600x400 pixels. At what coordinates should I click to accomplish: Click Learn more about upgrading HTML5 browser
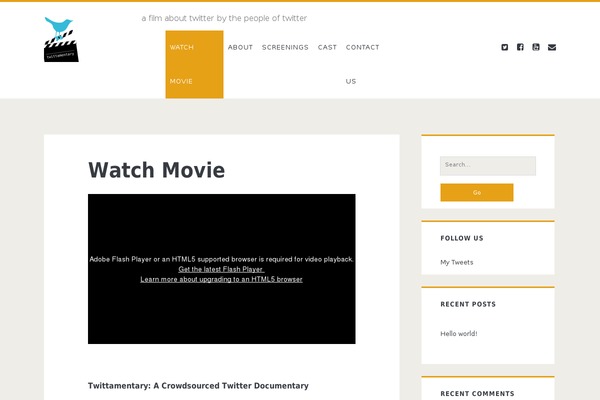(221, 279)
